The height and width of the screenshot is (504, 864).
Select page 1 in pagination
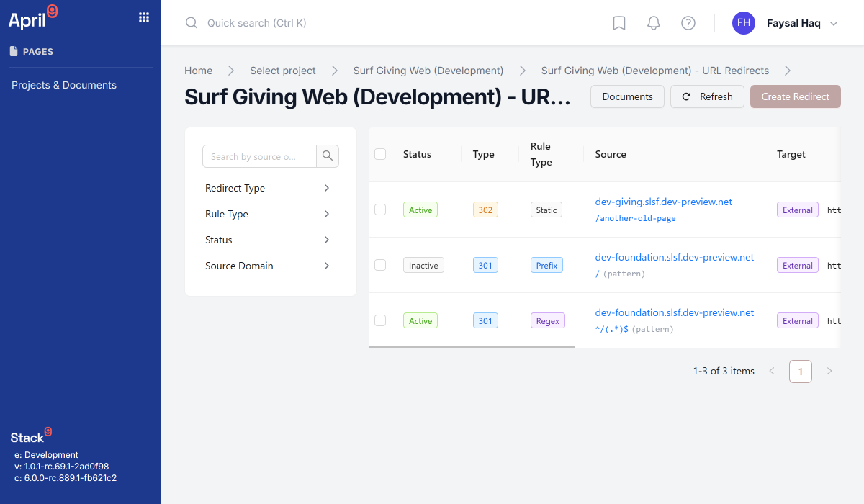[x=801, y=372]
